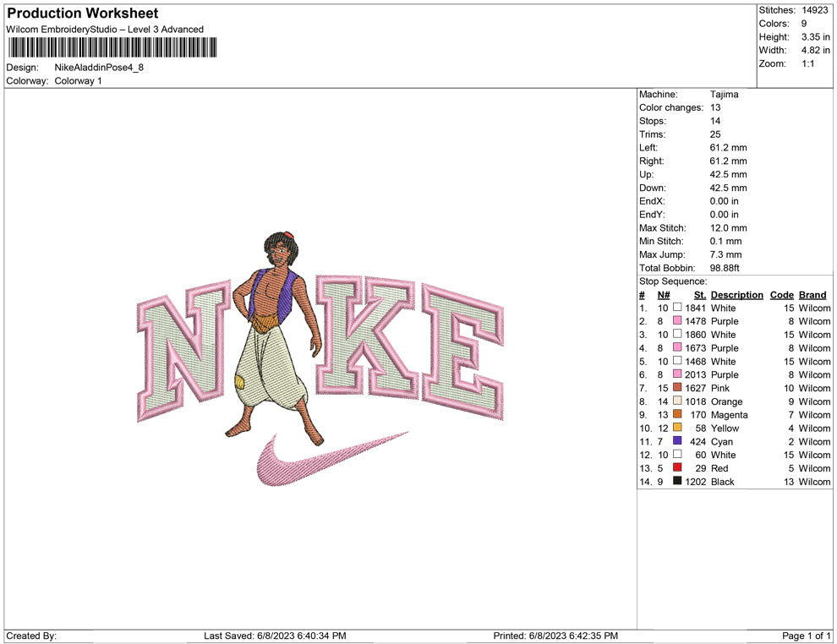The width and height of the screenshot is (837, 644).
Task: Click the barcode under the worksheet title
Action: tap(111, 47)
